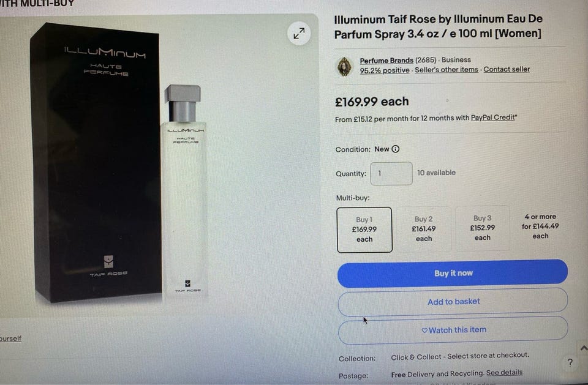Open the 95.2% positive feedback link
This screenshot has width=588, height=385.
click(385, 70)
